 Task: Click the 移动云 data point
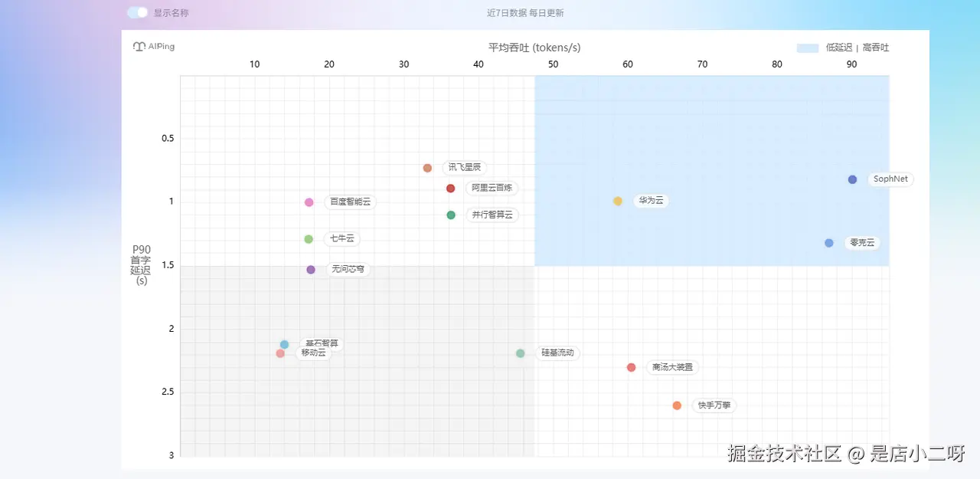(280, 353)
